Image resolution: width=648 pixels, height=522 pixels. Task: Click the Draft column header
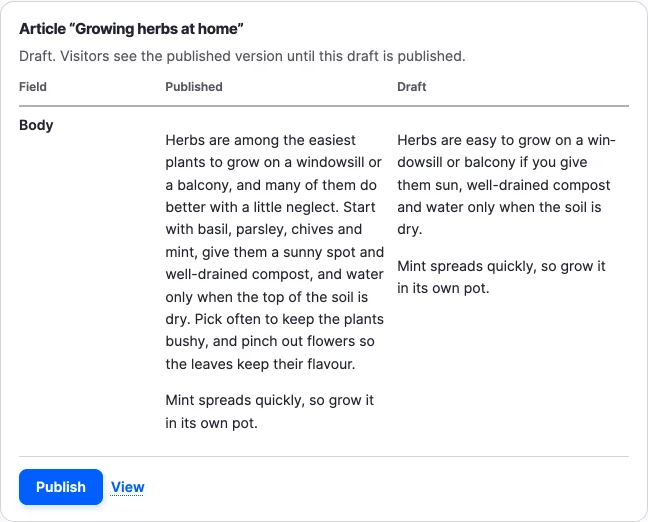pyautogui.click(x=412, y=87)
